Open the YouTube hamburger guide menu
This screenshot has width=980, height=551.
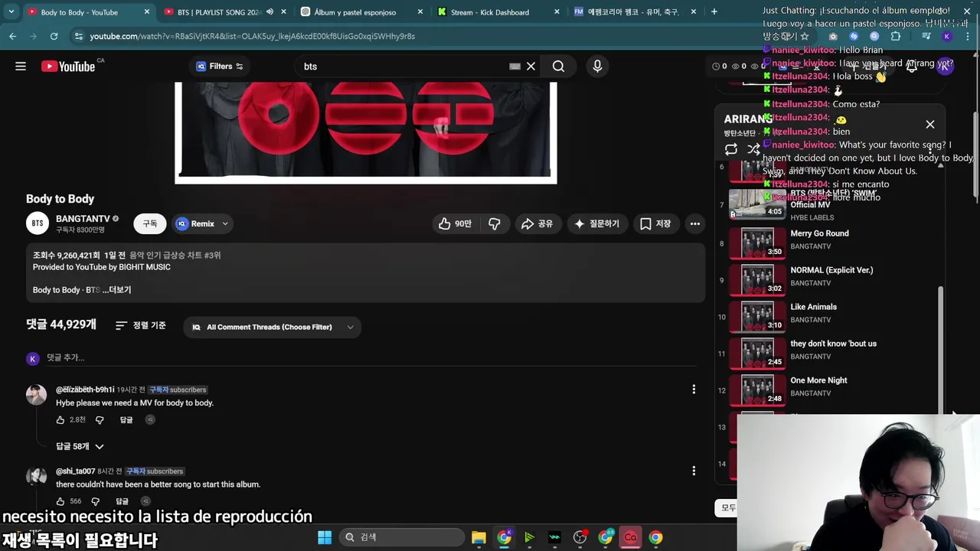21,67
